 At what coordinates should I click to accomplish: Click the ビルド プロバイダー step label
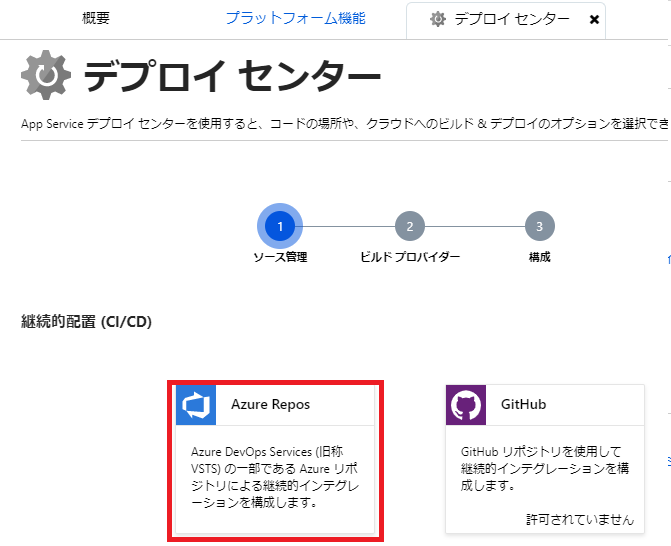[410, 257]
